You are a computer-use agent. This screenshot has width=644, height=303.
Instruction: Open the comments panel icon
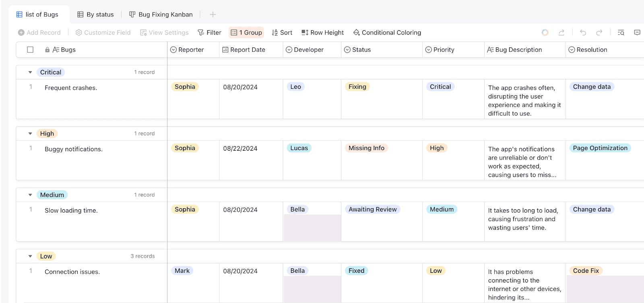click(x=637, y=33)
